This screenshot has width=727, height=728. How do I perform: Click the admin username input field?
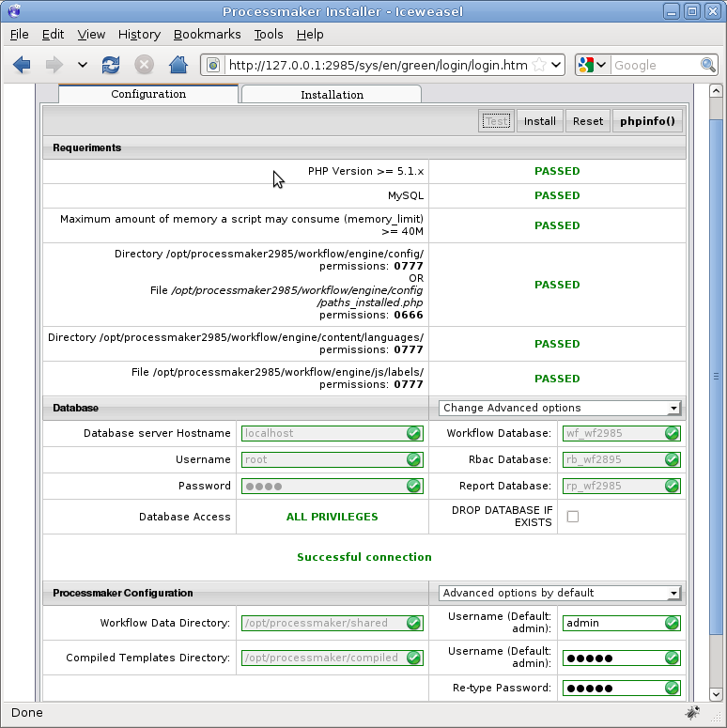tap(612, 623)
